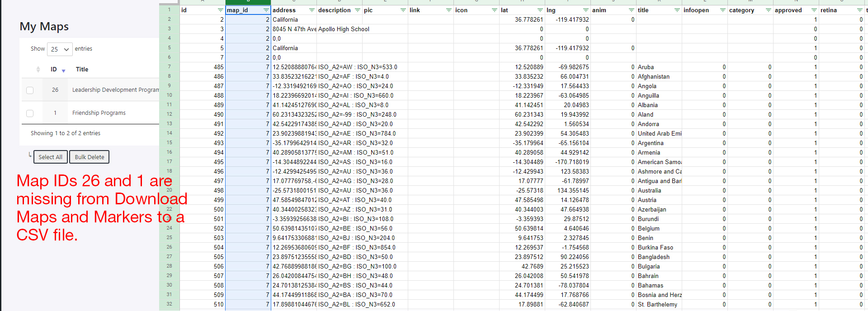Open the Show 25 entries dropdown
Screen dimensions: 868x311
pyautogui.click(x=60, y=49)
